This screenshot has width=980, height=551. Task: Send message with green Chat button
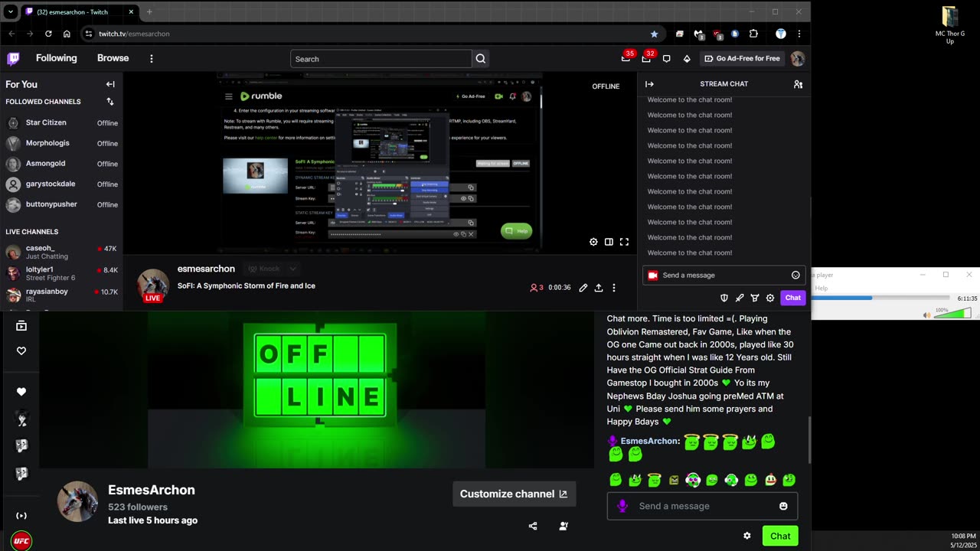tap(780, 536)
